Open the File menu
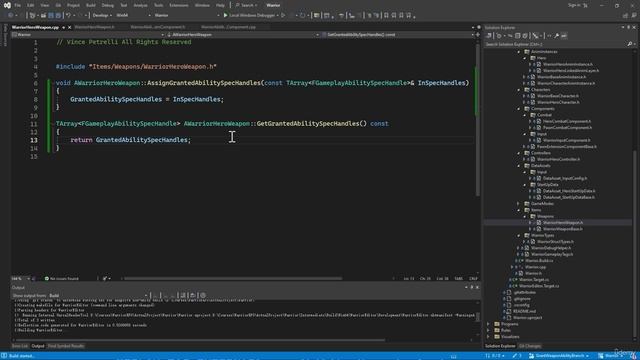The height and width of the screenshot is (360, 640). coord(18,5)
